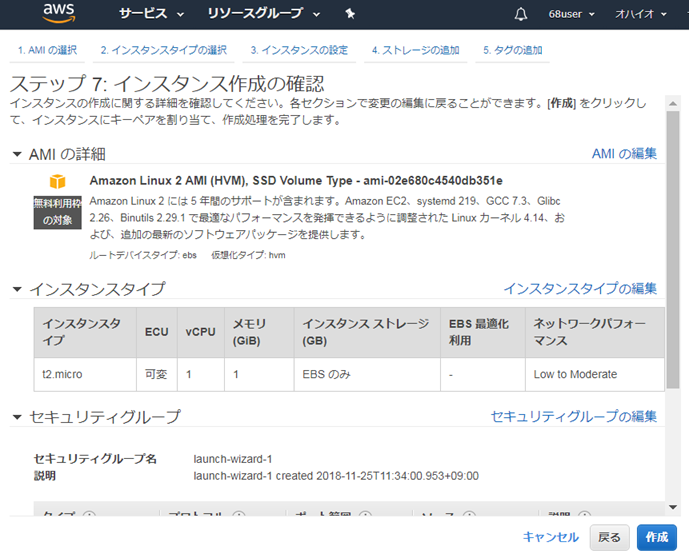Viewport: 689px width, 558px height.
Task: Click the セキュリティグループの編集 link
Action: click(573, 416)
